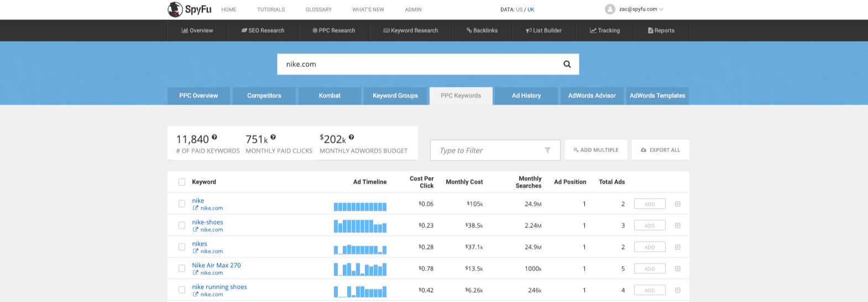This screenshot has height=302, width=868.
Task: Switch to the Kombat tab
Action: tap(330, 96)
